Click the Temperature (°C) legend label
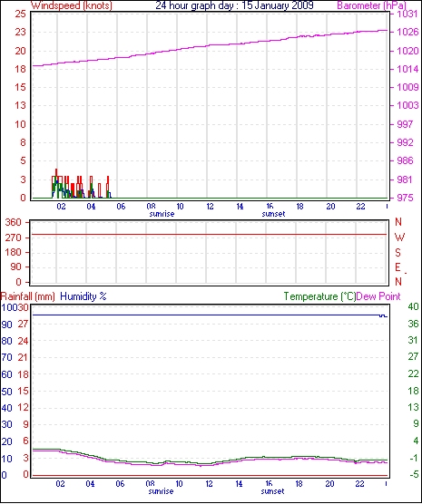422x504 pixels. click(319, 296)
